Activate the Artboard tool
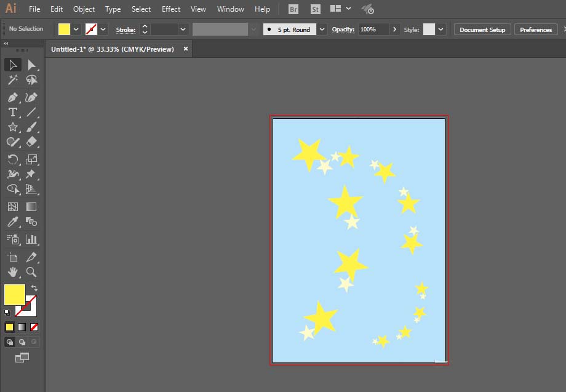 (x=13, y=257)
